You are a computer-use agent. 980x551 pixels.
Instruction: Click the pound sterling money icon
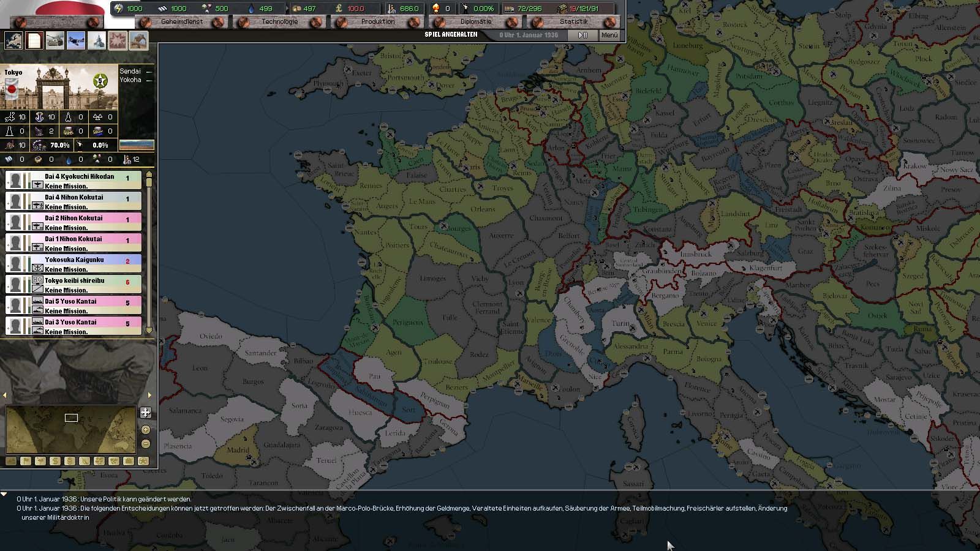(339, 9)
